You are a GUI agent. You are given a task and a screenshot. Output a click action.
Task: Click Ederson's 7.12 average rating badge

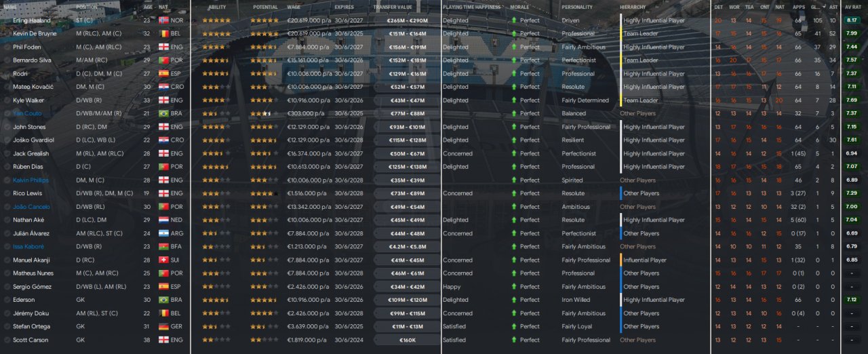(852, 300)
